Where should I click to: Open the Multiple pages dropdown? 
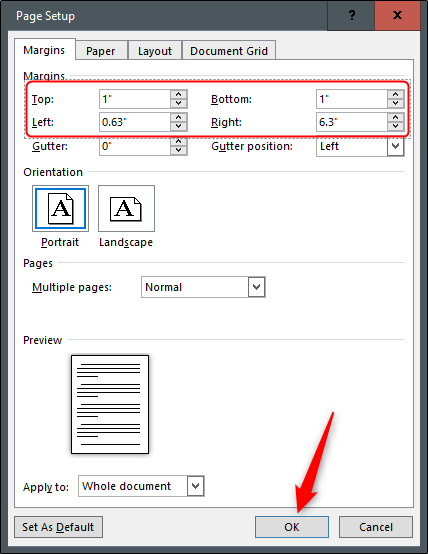(x=257, y=287)
